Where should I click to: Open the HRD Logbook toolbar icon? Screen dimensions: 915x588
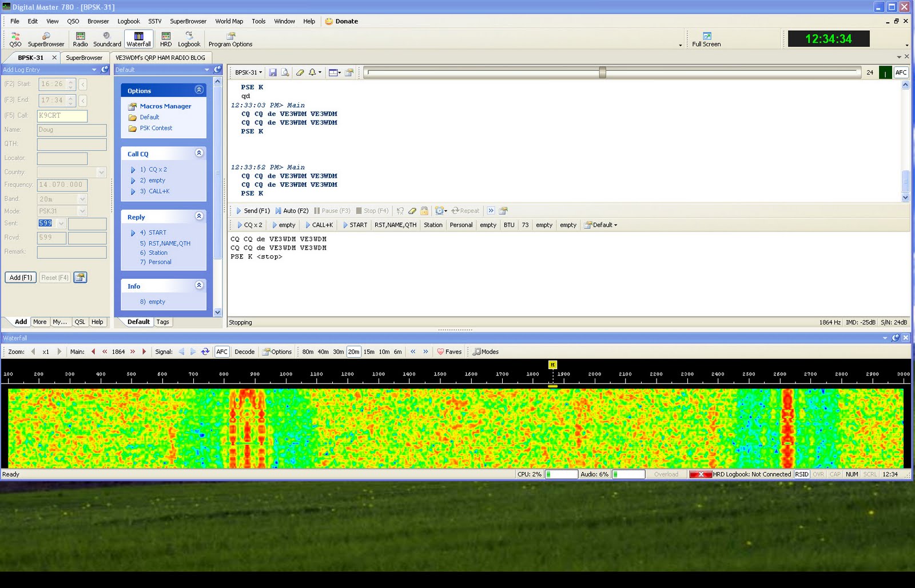coord(189,39)
